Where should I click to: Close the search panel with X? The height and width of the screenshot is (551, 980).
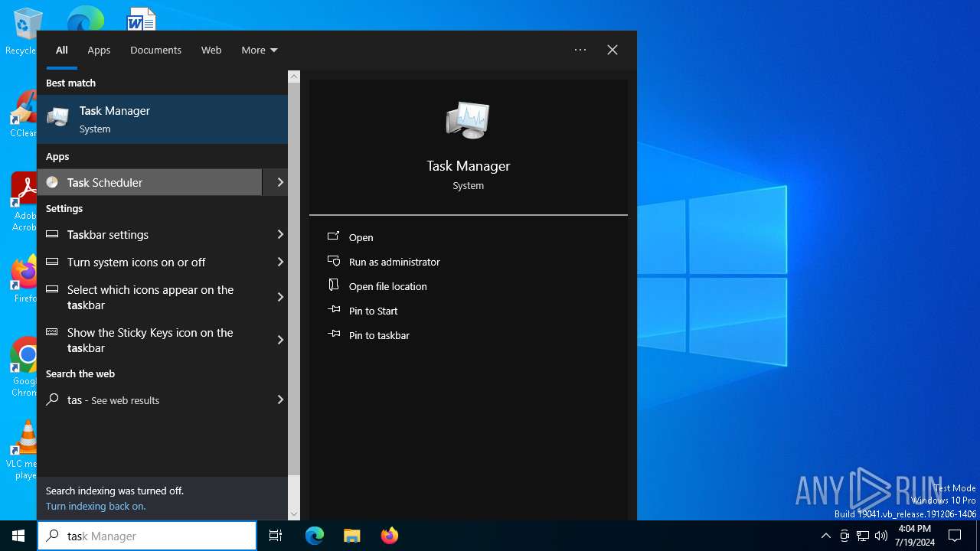[612, 50]
